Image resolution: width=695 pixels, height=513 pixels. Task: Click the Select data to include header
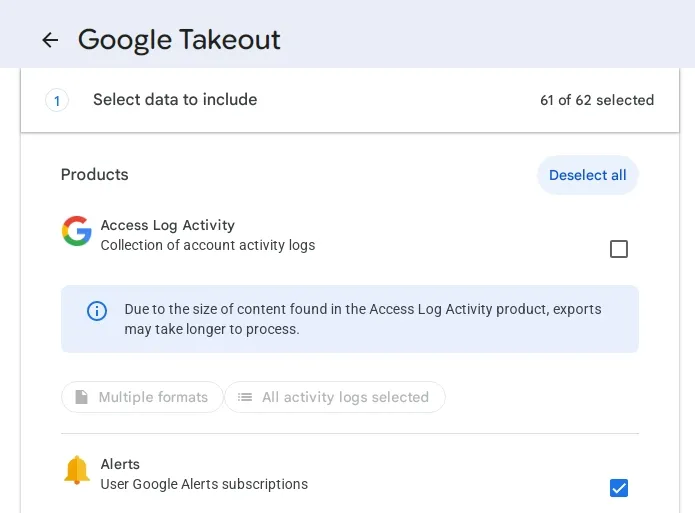point(175,100)
